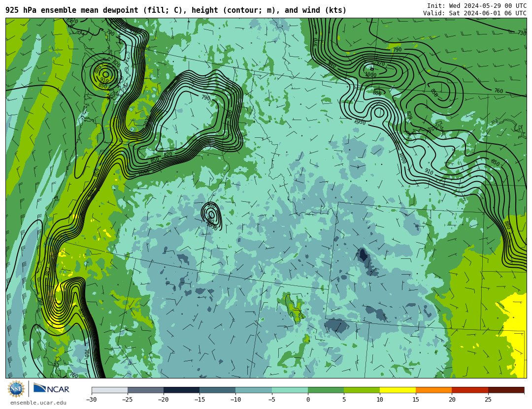Click the -5 to 0 colorbar segment

290,390
